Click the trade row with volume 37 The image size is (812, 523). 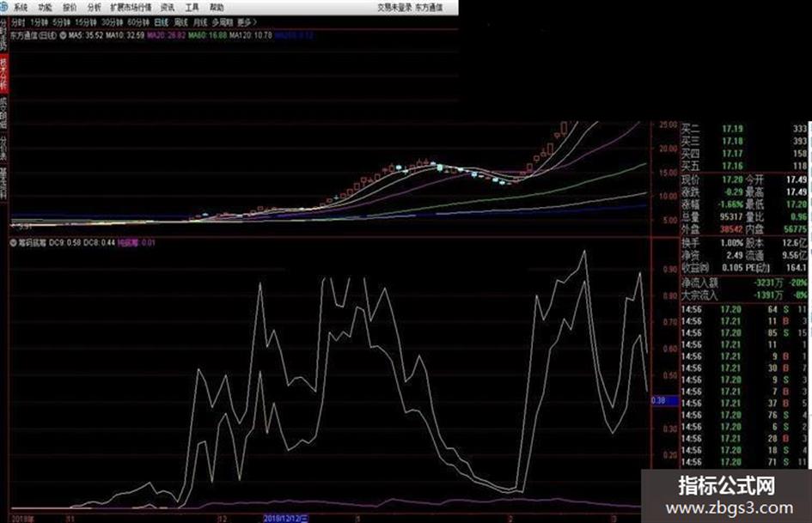click(745, 403)
